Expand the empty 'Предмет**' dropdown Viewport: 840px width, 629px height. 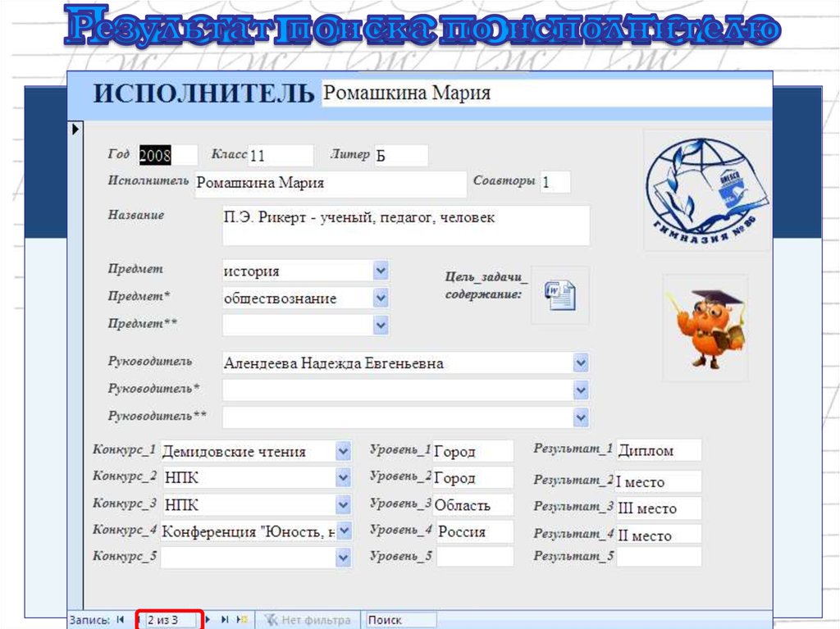point(381,325)
